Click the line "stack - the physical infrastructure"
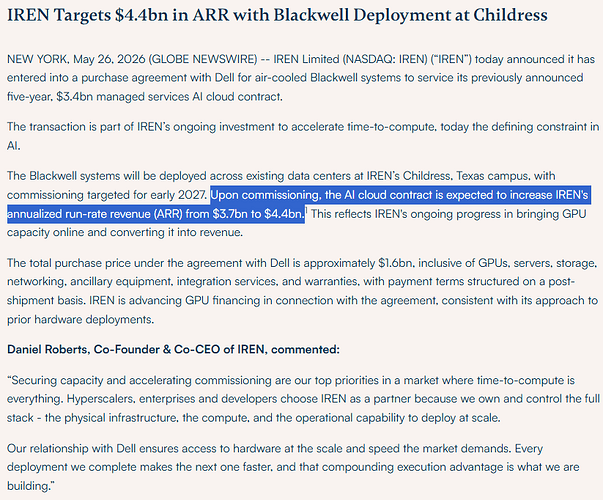 tap(92, 418)
